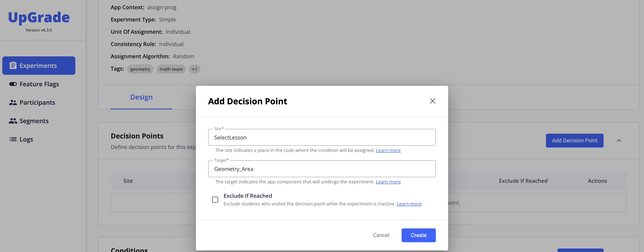Focus the Site input field

(322, 138)
